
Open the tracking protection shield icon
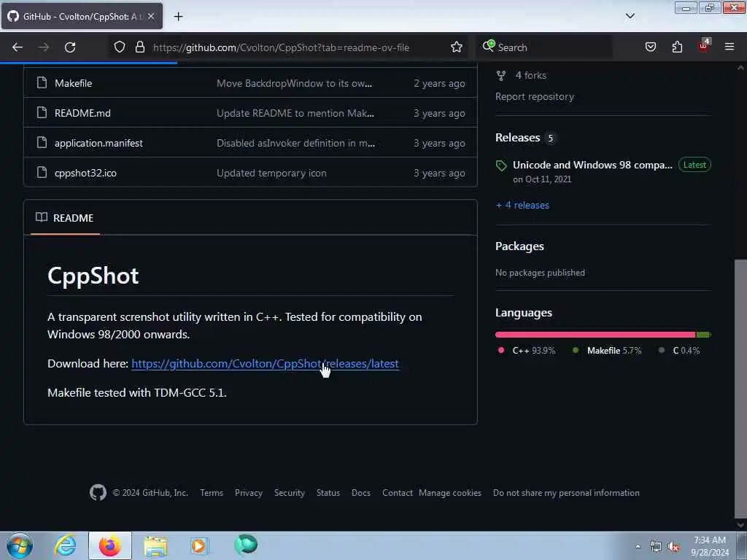[120, 47]
